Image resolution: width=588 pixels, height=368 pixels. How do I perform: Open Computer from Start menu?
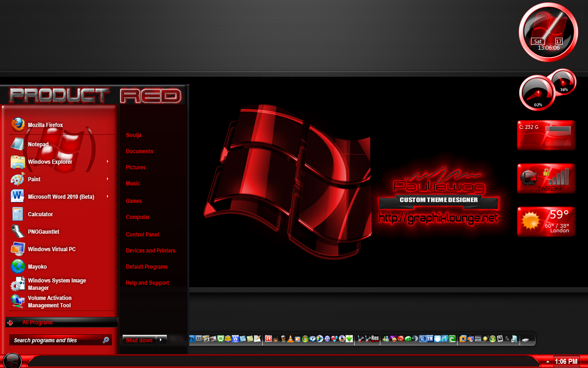[138, 217]
